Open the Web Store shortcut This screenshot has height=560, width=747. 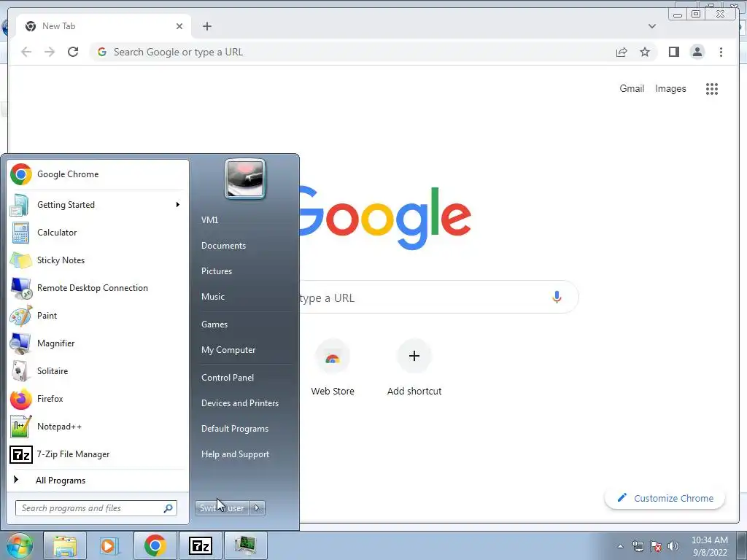click(x=333, y=367)
